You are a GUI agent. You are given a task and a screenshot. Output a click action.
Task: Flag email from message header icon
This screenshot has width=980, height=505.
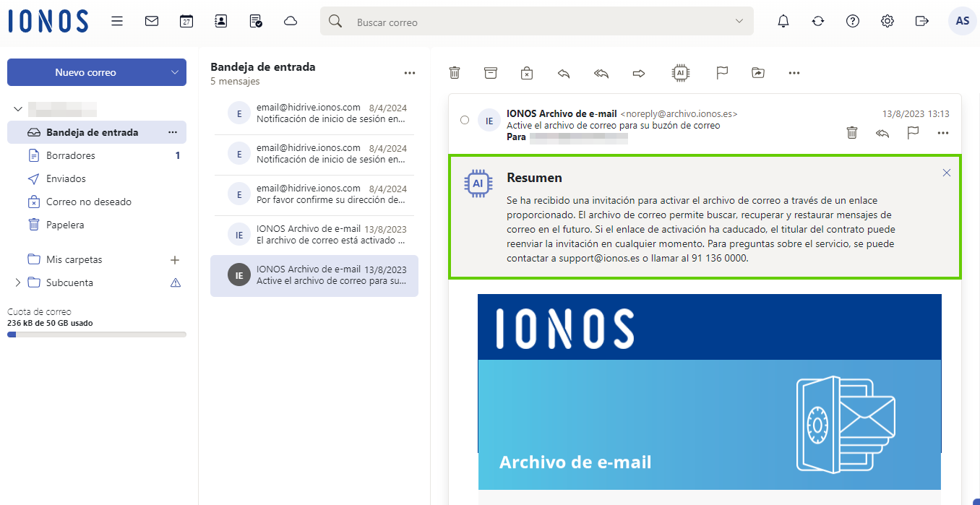(x=913, y=132)
